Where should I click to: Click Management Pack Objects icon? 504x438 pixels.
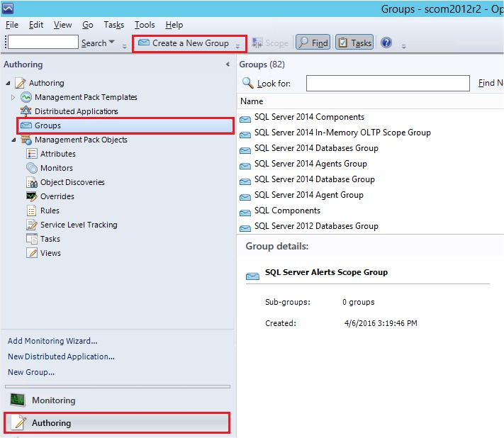[26, 140]
